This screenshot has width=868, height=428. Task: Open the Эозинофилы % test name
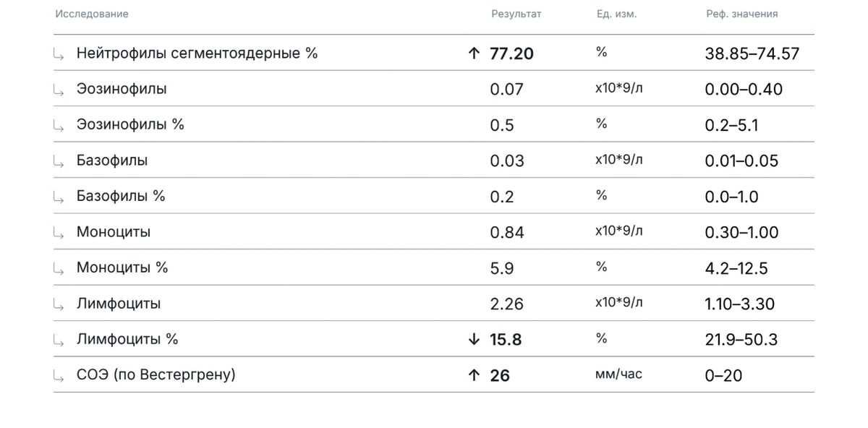(130, 124)
